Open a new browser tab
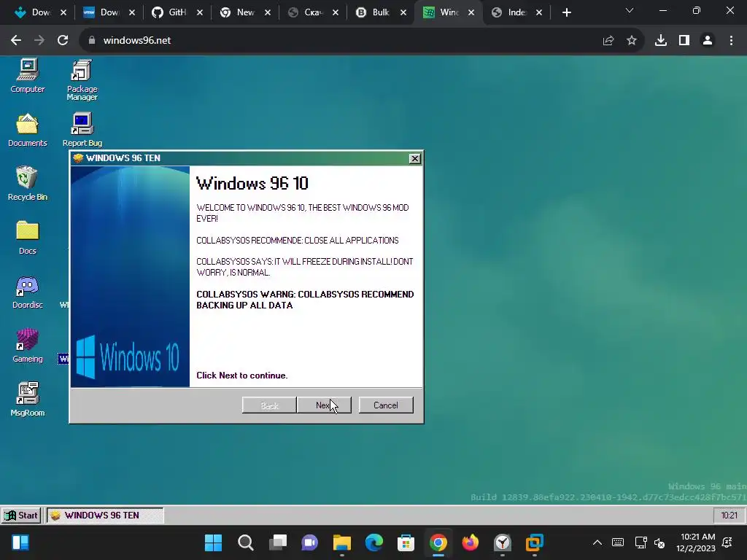Screen dimensions: 747x560 point(566,13)
